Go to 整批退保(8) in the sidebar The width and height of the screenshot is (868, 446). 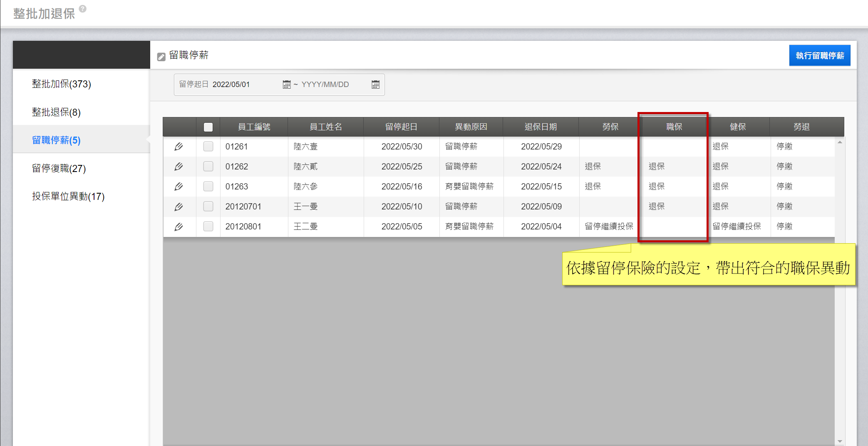(56, 112)
